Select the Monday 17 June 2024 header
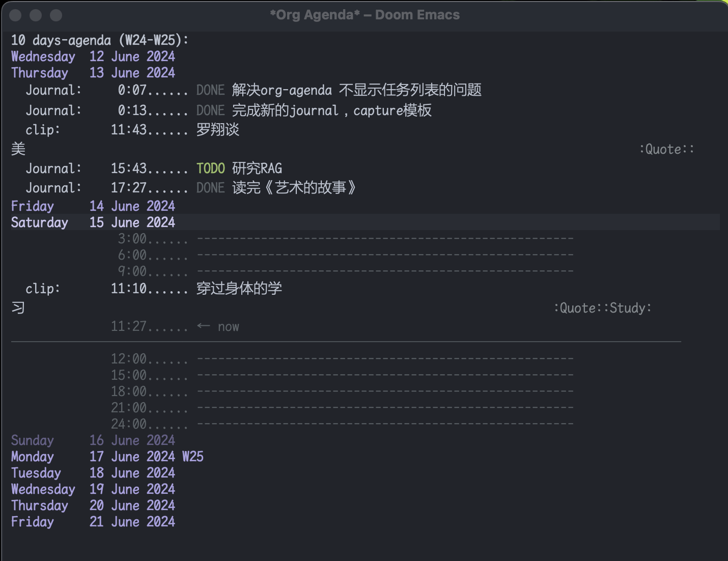The image size is (728, 561). click(x=93, y=457)
